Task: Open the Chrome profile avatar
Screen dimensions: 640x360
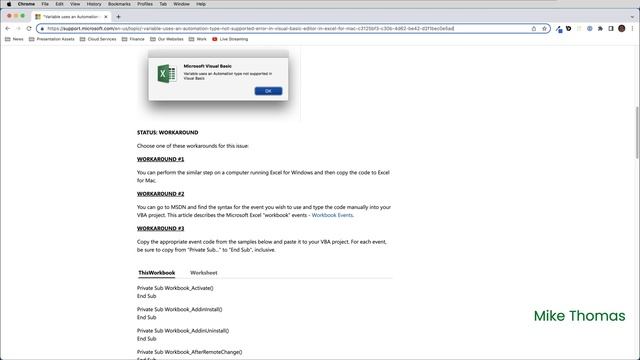Action: pos(622,29)
